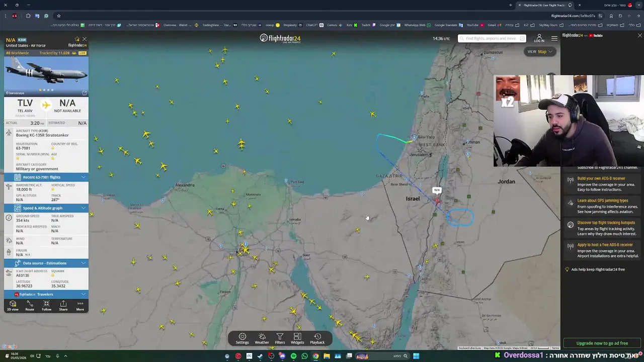Click the 18,000 ft barometric altitude value
The width and height of the screenshot is (644, 362).
pyautogui.click(x=24, y=190)
